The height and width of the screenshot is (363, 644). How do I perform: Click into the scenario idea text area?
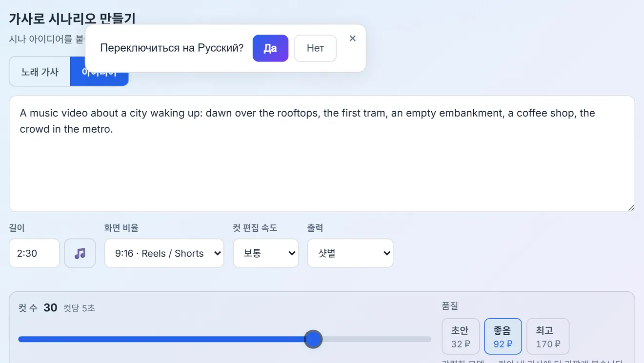pyautogui.click(x=322, y=154)
